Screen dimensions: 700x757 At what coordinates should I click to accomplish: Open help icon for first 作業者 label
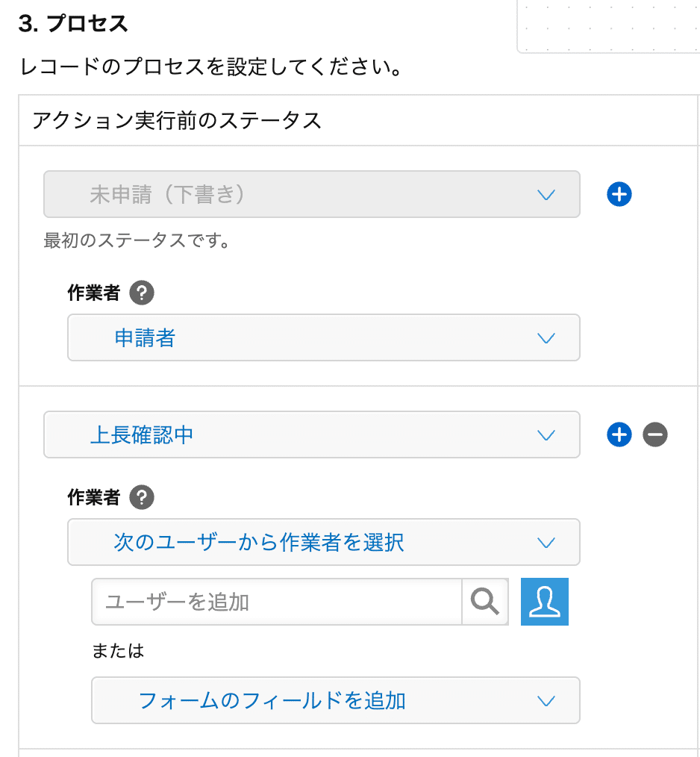click(x=142, y=293)
